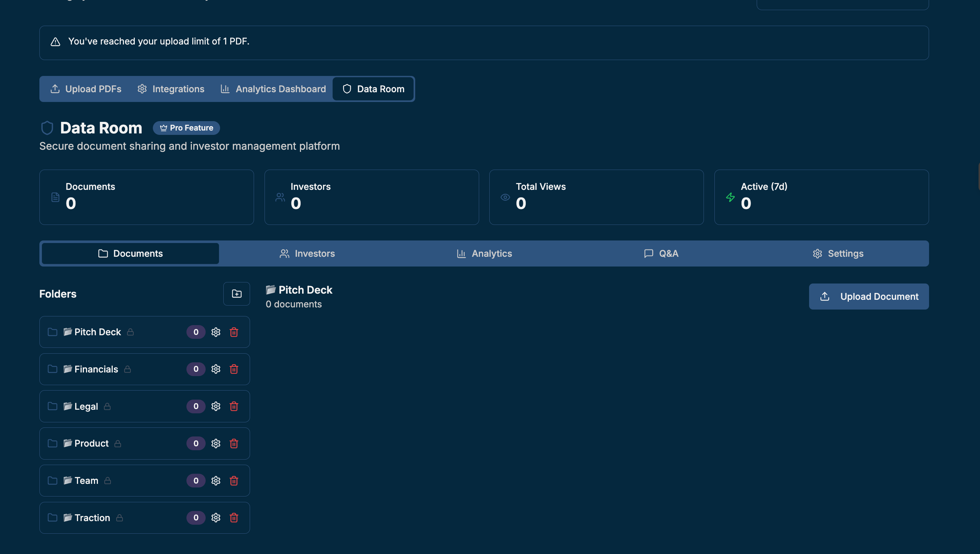The image size is (980, 554).
Task: Toggle the lock on the Product folder
Action: 117,443
